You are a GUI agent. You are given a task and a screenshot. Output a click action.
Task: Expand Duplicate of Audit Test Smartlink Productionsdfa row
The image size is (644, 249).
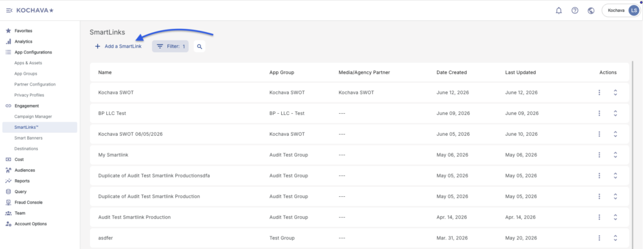(x=615, y=175)
